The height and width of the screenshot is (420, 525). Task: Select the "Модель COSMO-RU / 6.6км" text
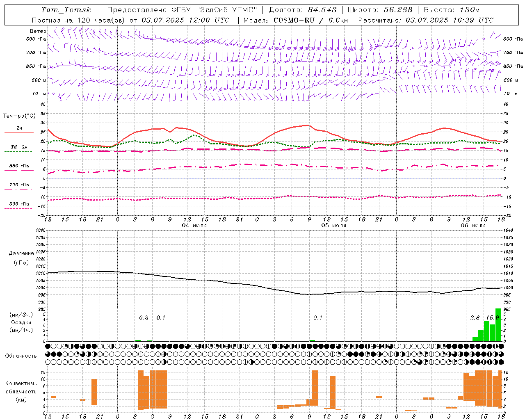296,20
